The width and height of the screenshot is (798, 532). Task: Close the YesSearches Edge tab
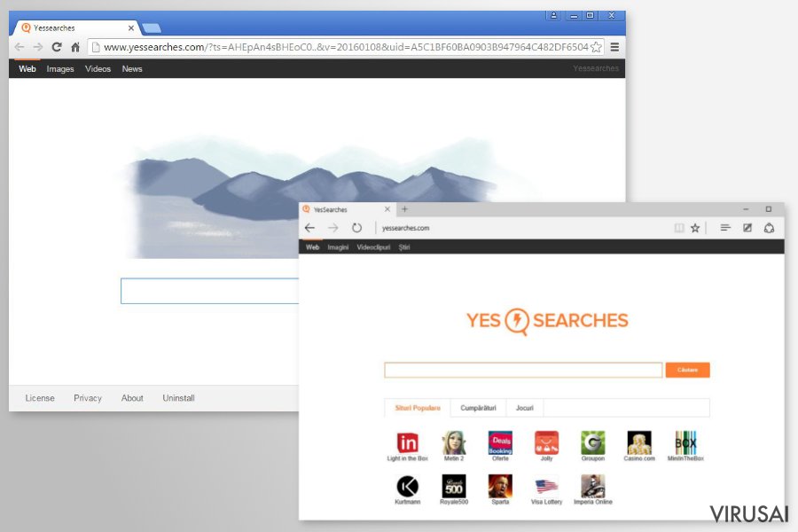(387, 209)
